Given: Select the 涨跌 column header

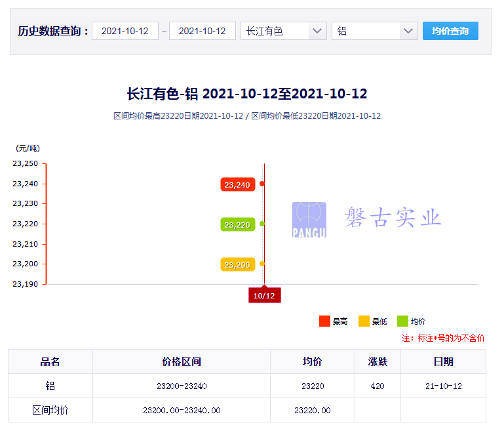Looking at the screenshot, I should coord(378,361).
